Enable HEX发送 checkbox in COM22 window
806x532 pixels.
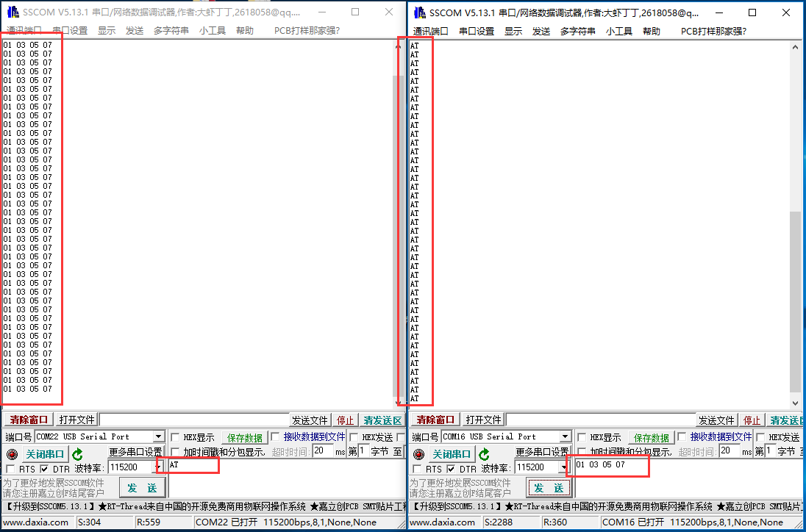pyautogui.click(x=354, y=437)
